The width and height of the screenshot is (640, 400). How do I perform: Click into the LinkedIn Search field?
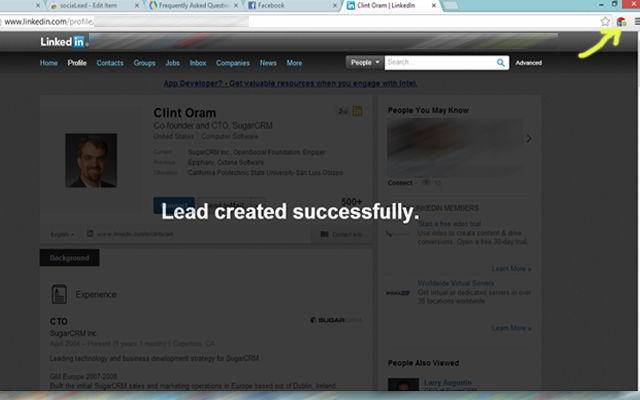[440, 62]
